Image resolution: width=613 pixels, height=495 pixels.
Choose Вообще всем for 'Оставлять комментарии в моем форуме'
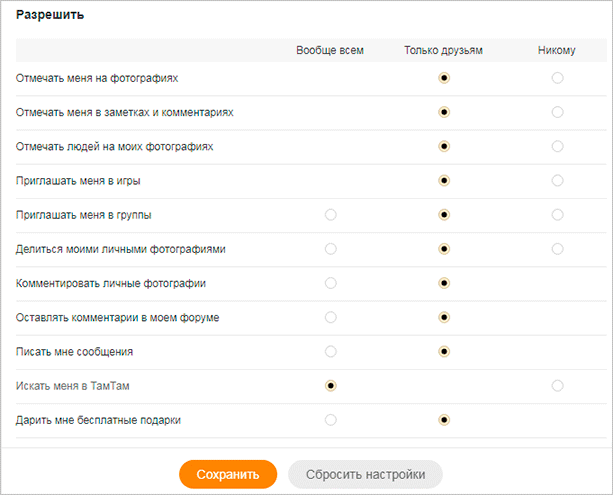click(x=331, y=317)
